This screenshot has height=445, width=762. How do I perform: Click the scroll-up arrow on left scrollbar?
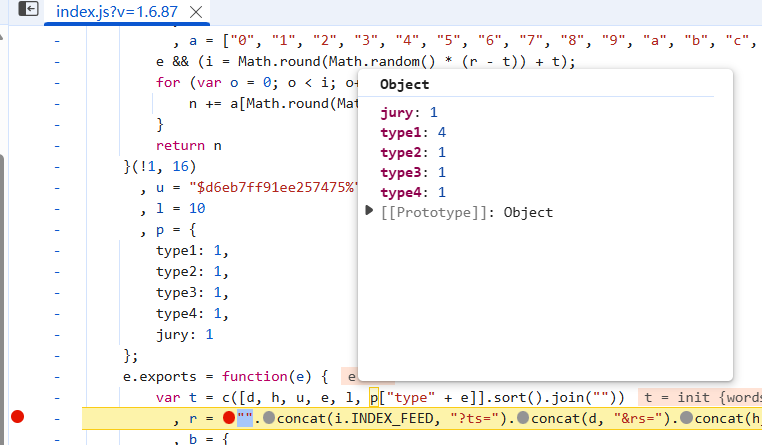4,35
